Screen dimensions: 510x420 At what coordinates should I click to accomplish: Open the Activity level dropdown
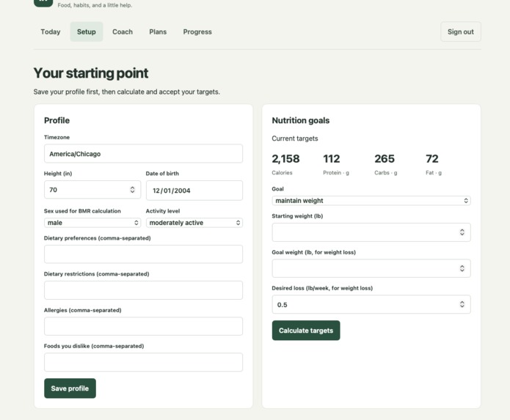(194, 223)
